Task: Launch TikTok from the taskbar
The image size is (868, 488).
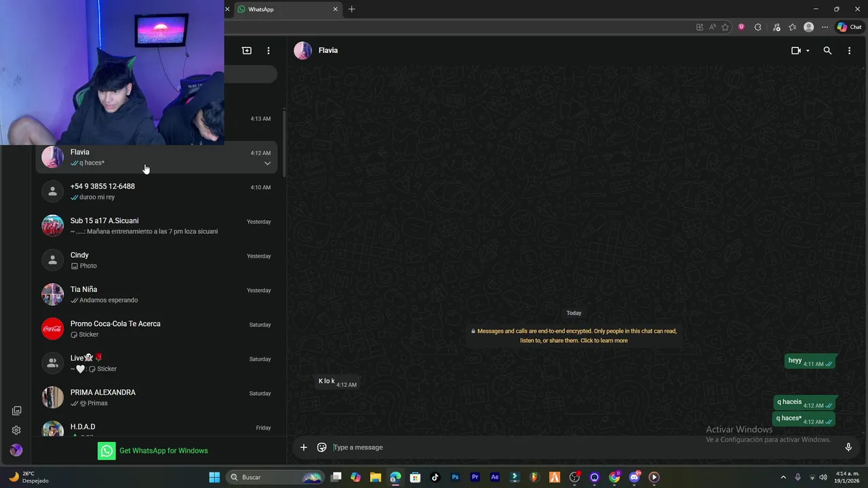Action: pos(435,477)
